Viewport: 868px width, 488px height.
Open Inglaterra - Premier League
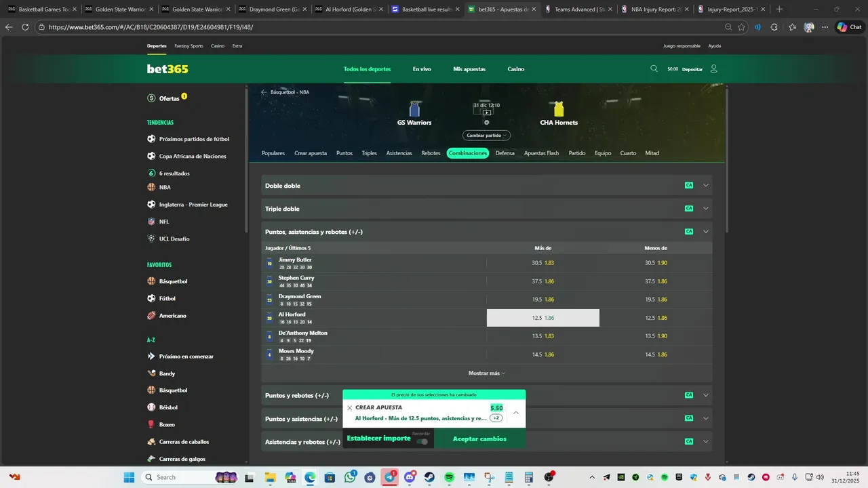[x=187, y=204]
